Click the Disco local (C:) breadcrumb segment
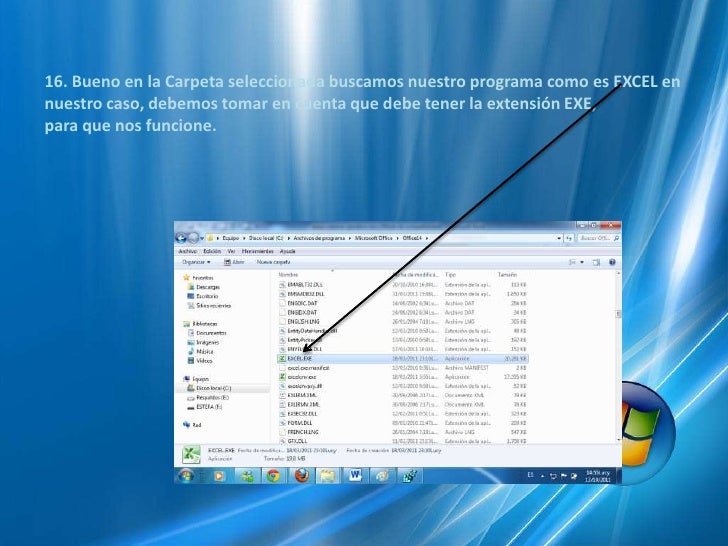Viewport: 728px width, 546px height. click(x=266, y=238)
